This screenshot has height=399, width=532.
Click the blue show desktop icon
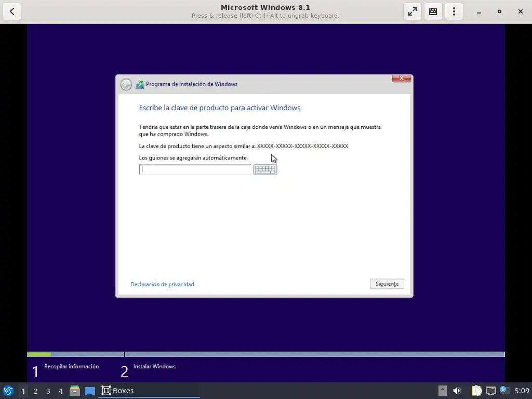[89, 391]
